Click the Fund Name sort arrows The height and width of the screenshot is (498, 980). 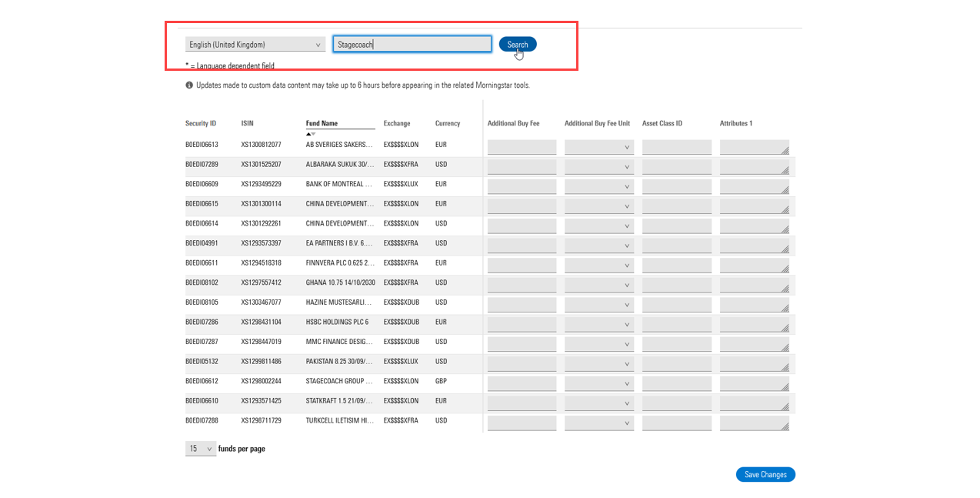pyautogui.click(x=311, y=134)
